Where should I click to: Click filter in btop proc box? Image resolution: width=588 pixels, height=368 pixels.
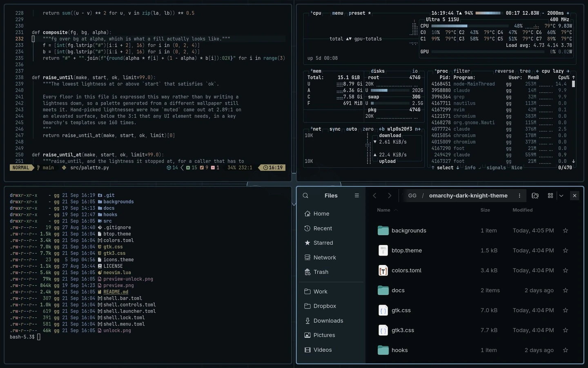pyautogui.click(x=462, y=71)
